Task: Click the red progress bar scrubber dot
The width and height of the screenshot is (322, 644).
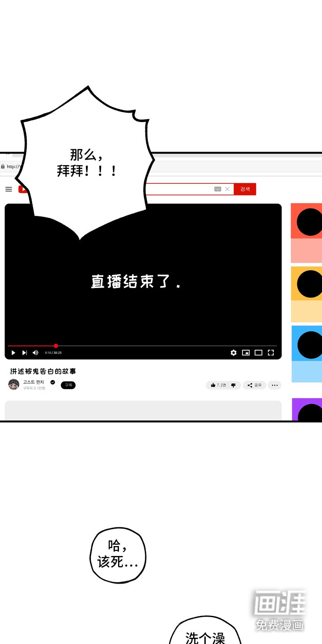Action: [x=56, y=346]
